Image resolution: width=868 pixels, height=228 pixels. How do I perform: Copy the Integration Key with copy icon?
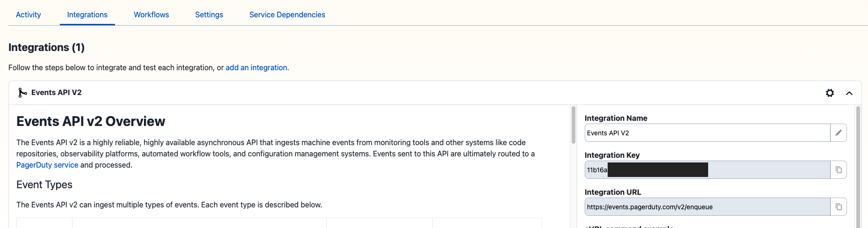[839, 170]
